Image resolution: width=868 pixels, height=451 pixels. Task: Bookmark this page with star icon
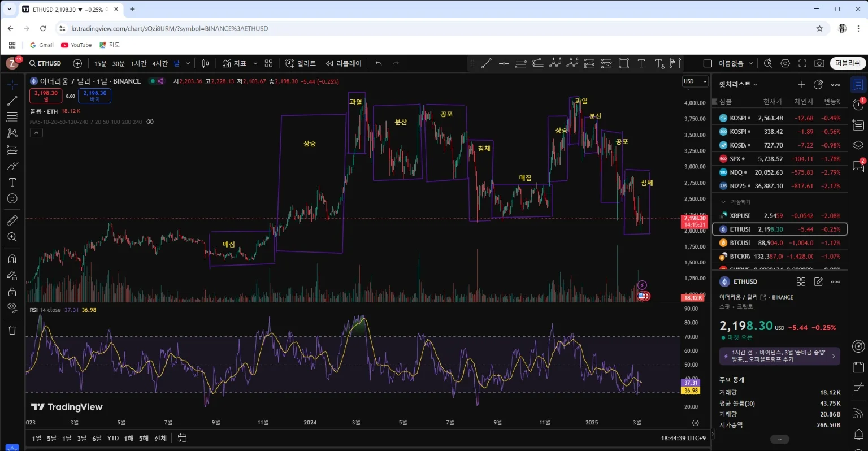point(819,28)
